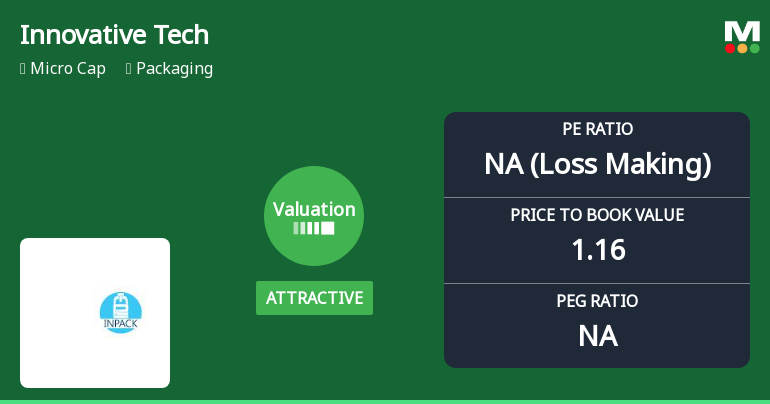770x404 pixels.
Task: Click the NA value under PEG RATIO
Action: tap(597, 335)
